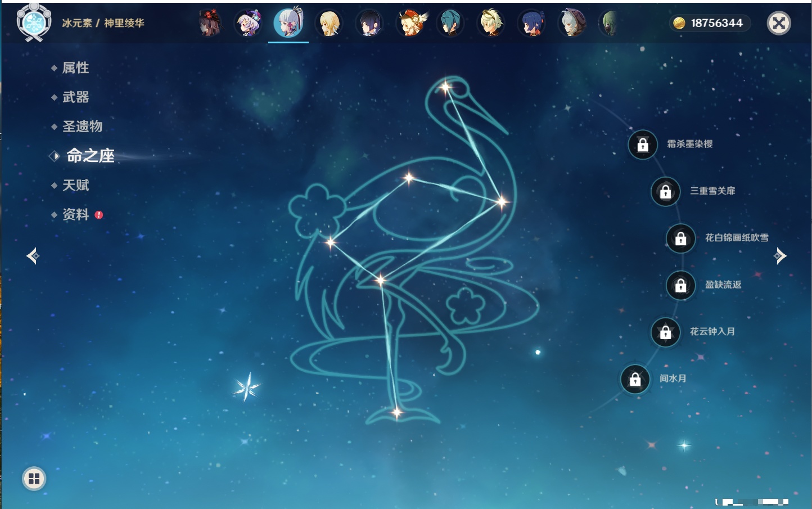Viewport: 812px width, 509px height.
Task: Choose the first character portrait, Hu Tao
Action: (209, 24)
